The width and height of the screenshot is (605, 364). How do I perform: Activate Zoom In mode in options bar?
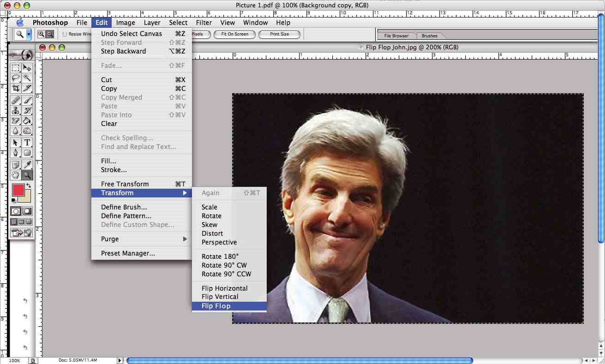(41, 34)
